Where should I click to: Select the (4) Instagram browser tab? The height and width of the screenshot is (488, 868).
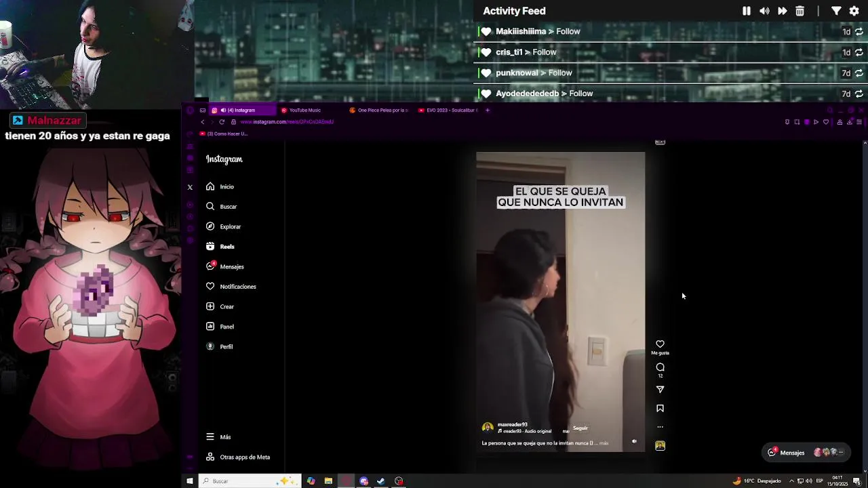point(241,110)
